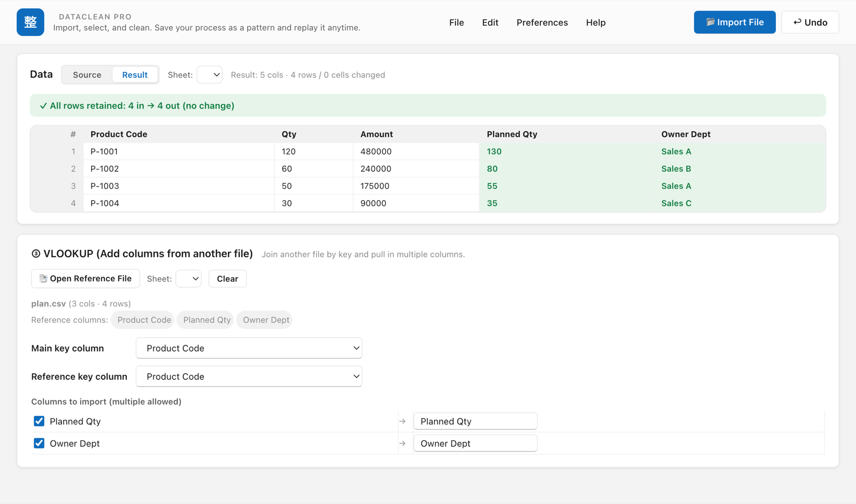
Task: Click the Amount value 480000
Action: (x=376, y=151)
